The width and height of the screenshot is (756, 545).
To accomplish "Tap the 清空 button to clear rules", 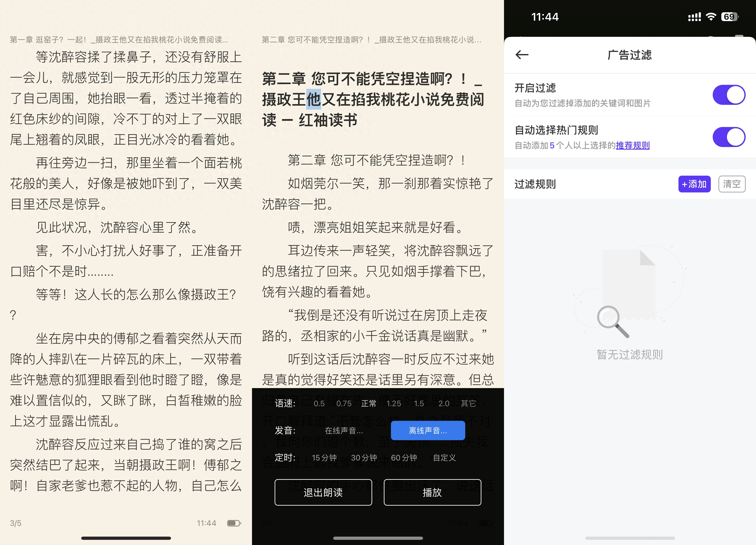I will click(732, 184).
